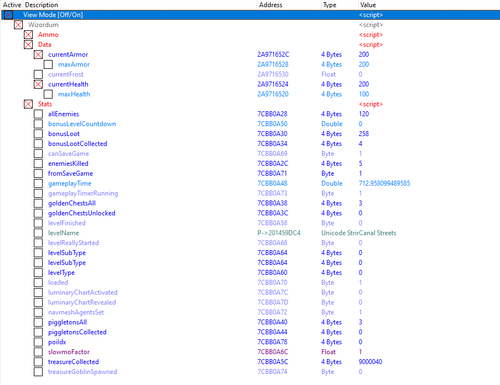Screen dimensions: 500x385
Task: Select the Data group entry
Action: pyautogui.click(x=45, y=45)
